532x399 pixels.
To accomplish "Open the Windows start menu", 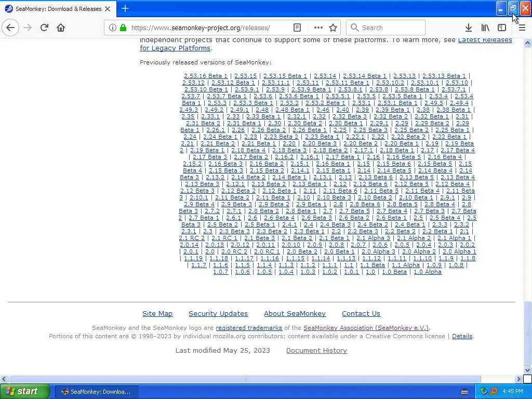I will point(24,392).
